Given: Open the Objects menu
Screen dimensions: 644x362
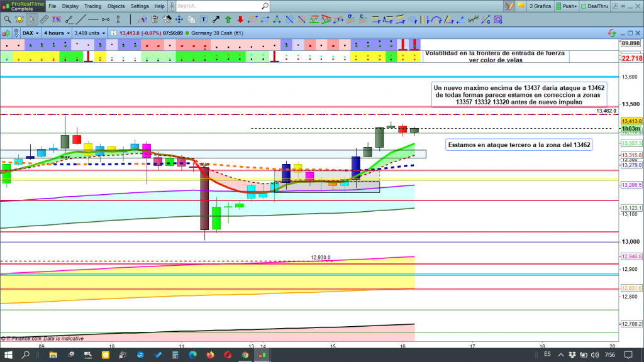Looking at the screenshot, I should click(x=116, y=6).
